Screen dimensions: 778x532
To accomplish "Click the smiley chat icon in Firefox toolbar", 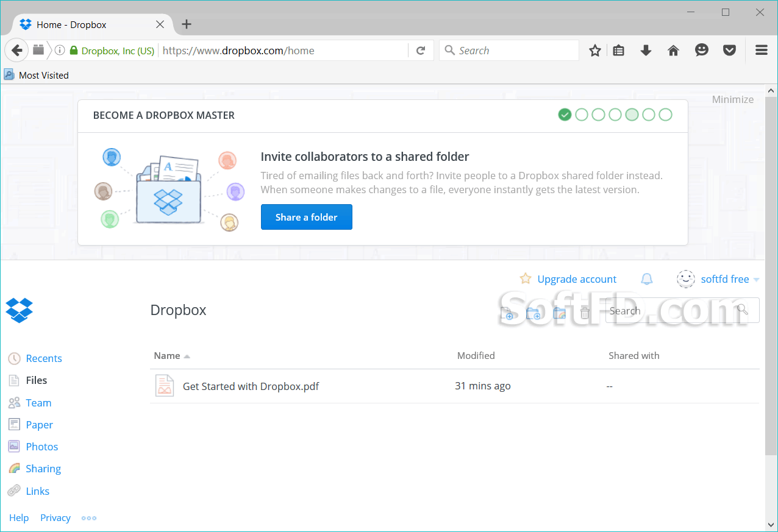I will (702, 51).
